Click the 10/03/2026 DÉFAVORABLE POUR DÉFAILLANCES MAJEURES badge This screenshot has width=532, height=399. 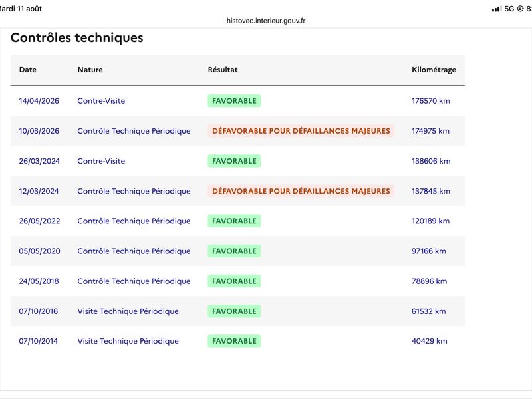click(x=301, y=131)
